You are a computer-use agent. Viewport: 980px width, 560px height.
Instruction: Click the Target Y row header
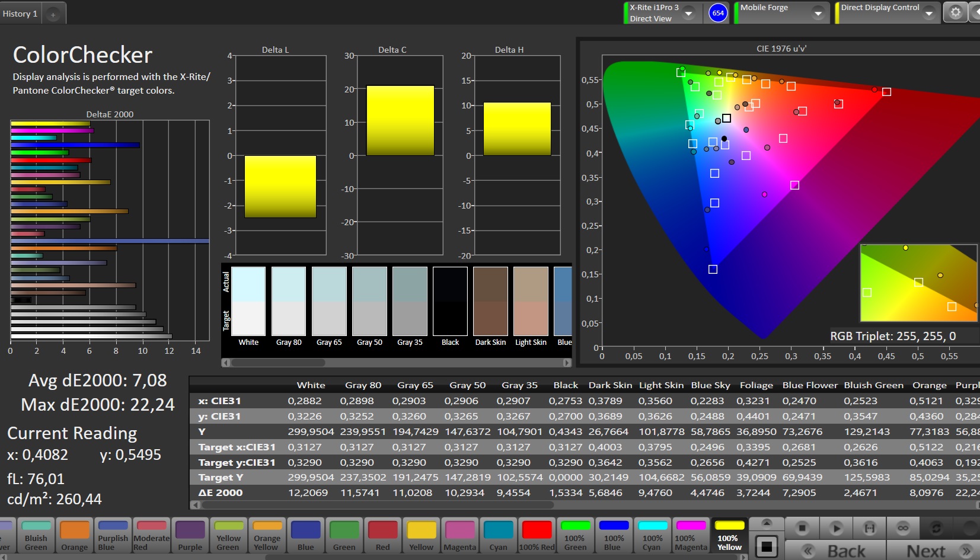tap(221, 477)
